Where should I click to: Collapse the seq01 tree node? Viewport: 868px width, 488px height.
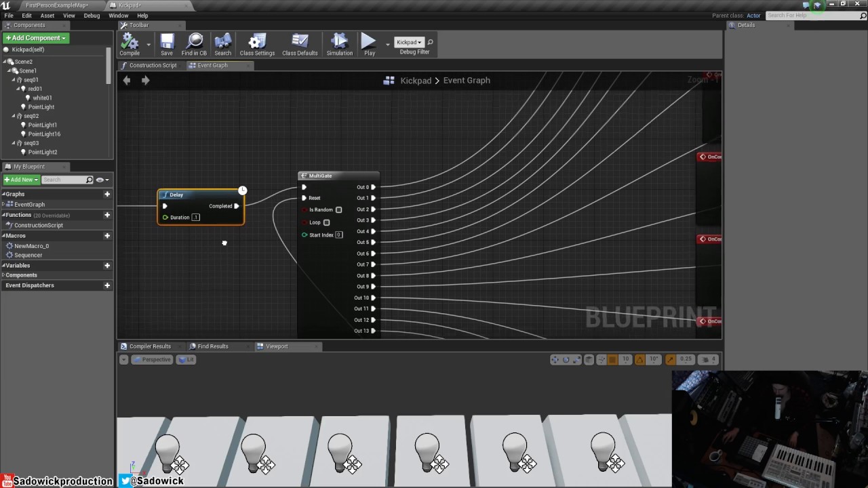13,80
